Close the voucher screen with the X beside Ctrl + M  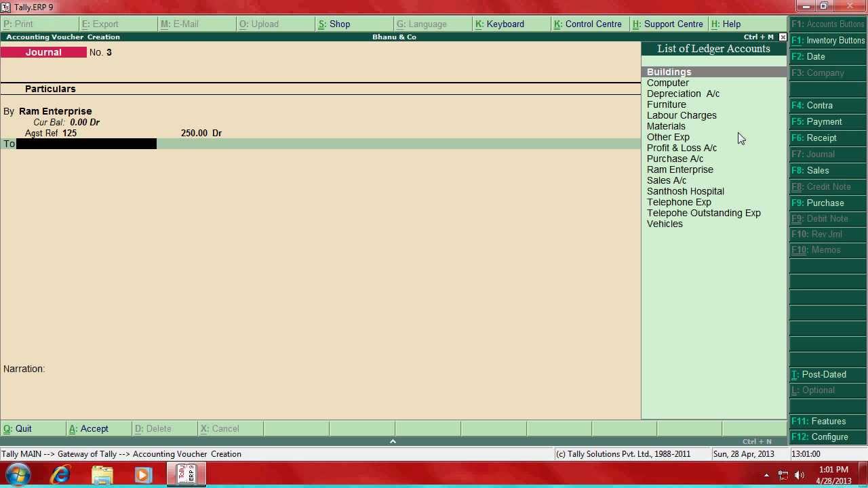click(783, 37)
